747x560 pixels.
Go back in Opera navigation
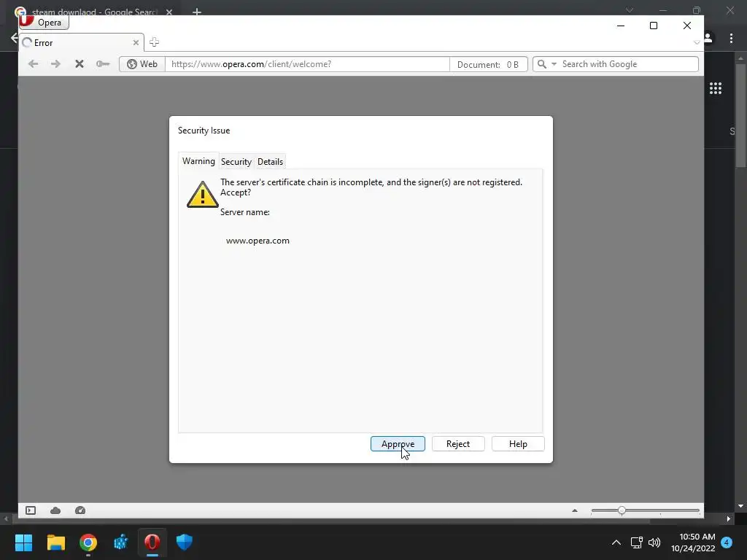[x=33, y=64]
